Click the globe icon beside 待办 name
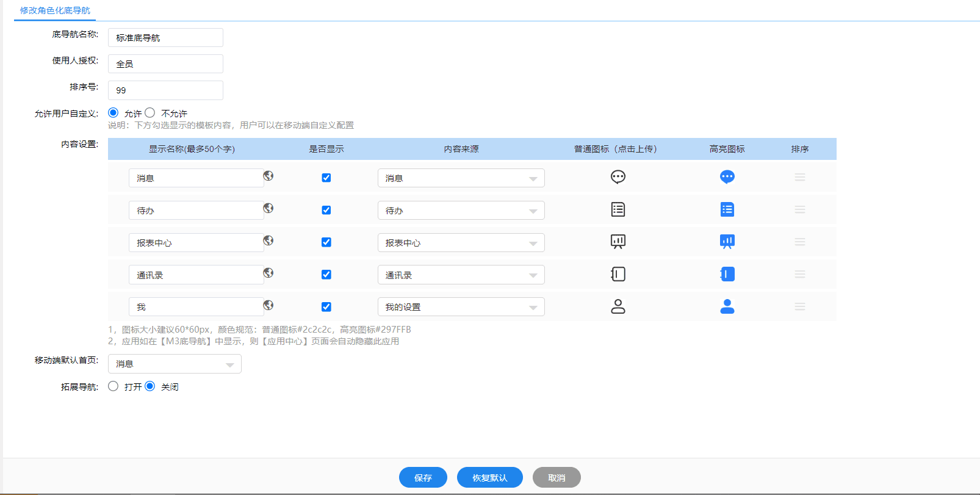The image size is (980, 495). (x=268, y=208)
